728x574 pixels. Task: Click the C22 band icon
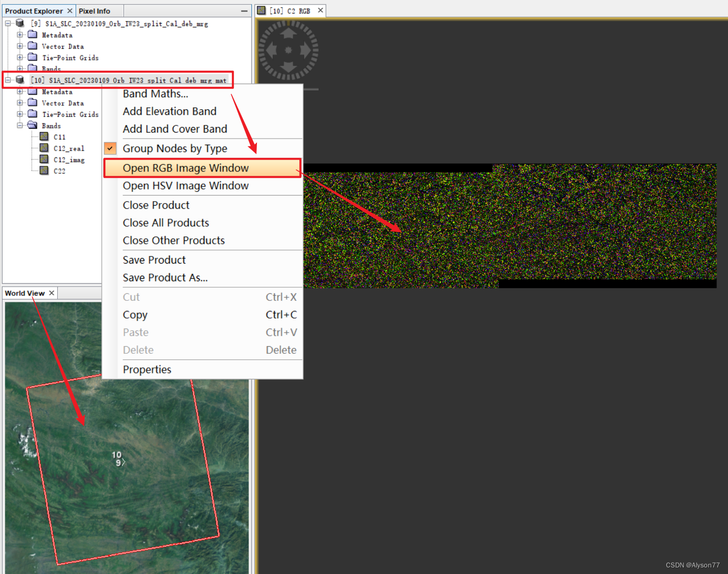(x=44, y=171)
